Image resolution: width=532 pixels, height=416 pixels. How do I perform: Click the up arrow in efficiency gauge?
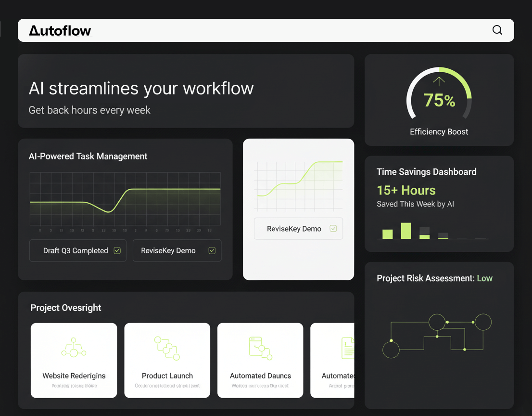(439, 81)
